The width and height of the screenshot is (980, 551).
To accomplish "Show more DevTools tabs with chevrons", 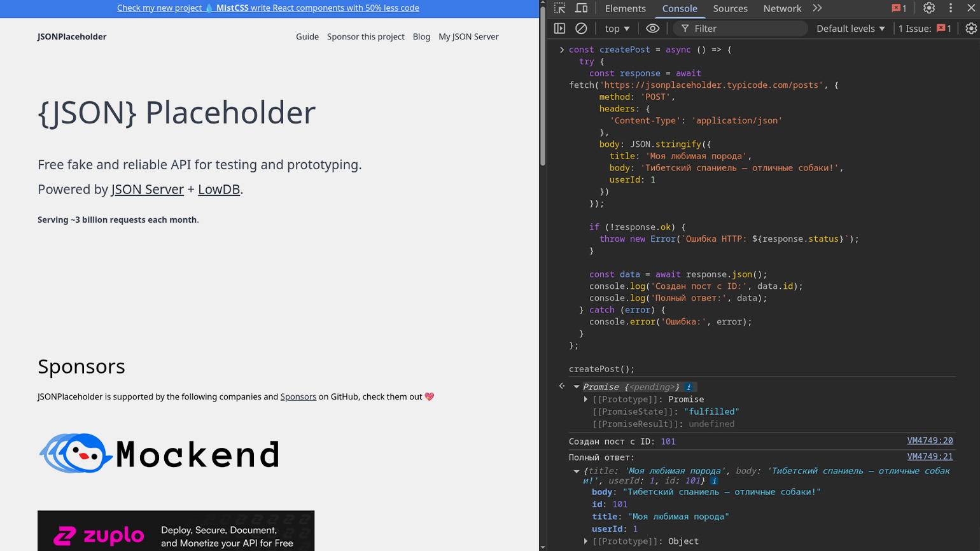I will coord(818,8).
